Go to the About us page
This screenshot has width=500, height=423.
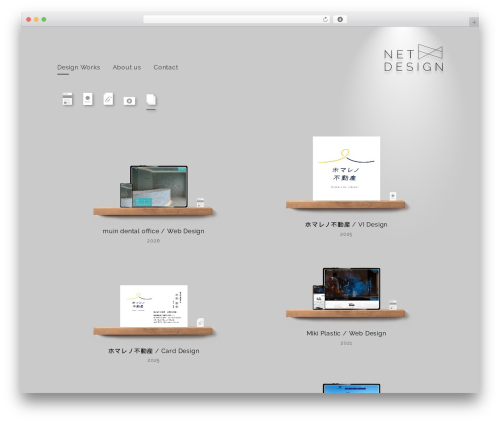click(x=127, y=67)
